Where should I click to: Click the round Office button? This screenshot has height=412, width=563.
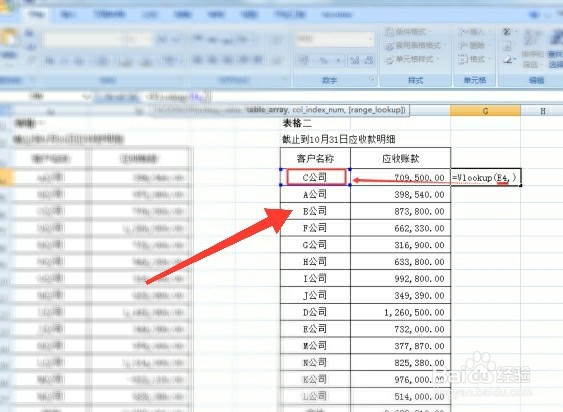click(x=6, y=7)
